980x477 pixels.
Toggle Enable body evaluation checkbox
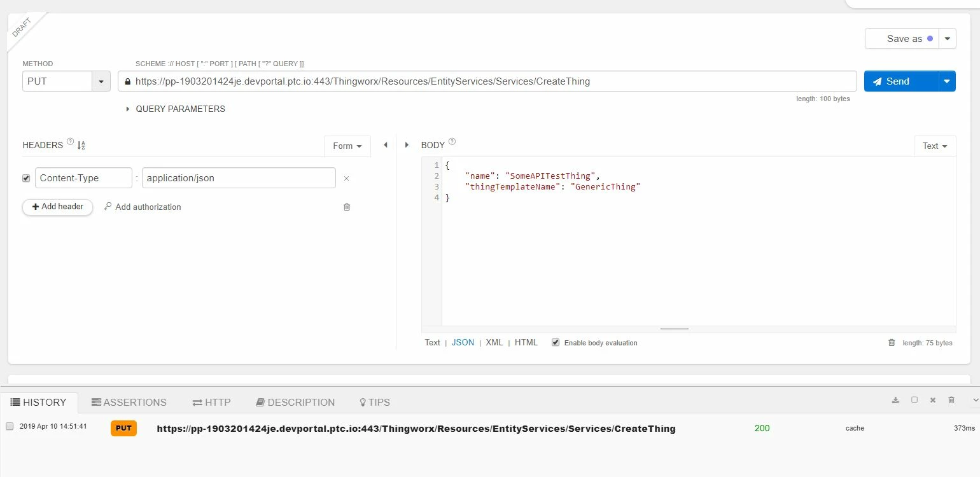(x=556, y=342)
